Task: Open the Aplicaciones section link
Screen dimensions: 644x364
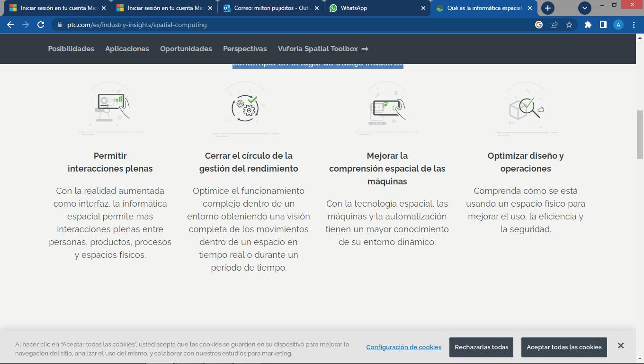Action: (x=127, y=49)
